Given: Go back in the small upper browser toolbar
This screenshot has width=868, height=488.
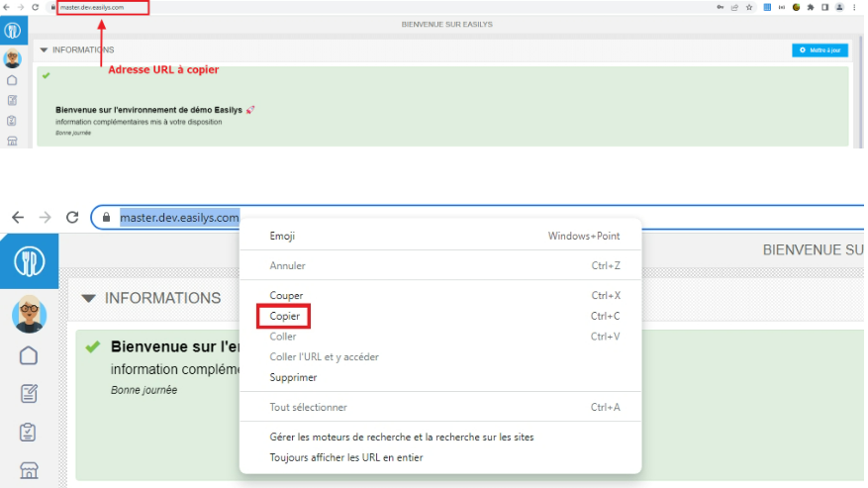Looking at the screenshot, I should (6, 7).
